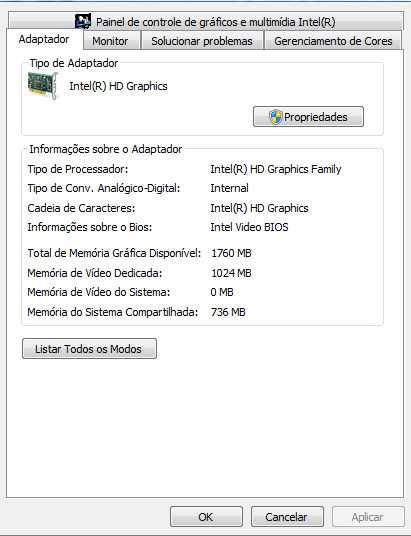Viewport: 411px width, 536px height.
Task: Select the Gerenciamento de Cores tab
Action: [x=333, y=41]
